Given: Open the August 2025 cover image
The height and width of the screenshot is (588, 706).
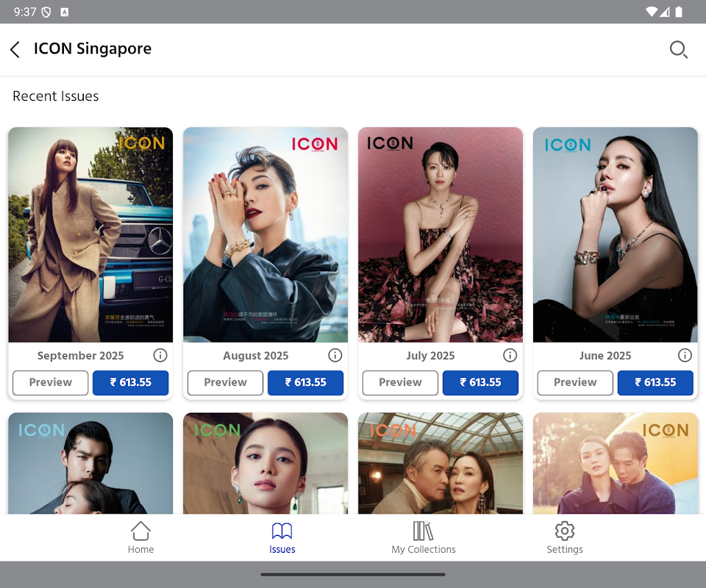Looking at the screenshot, I should [x=265, y=234].
